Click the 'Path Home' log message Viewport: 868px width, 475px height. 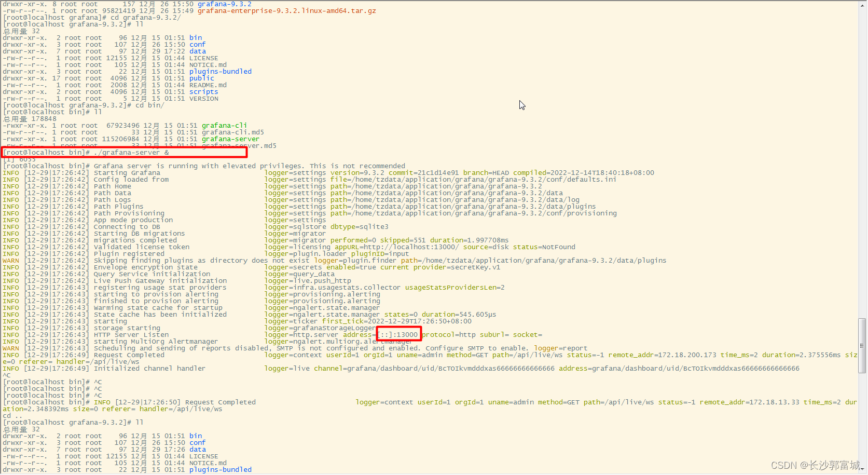[113, 186]
